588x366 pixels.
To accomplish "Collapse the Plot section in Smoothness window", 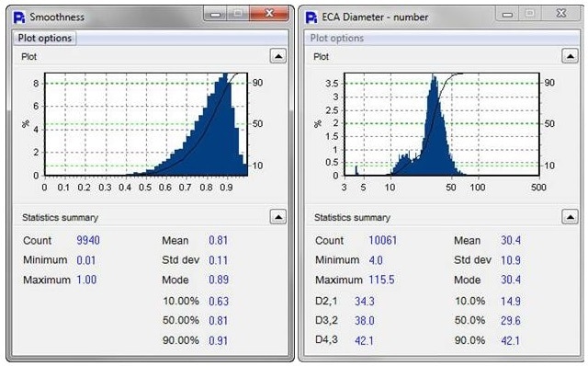I will coord(277,56).
